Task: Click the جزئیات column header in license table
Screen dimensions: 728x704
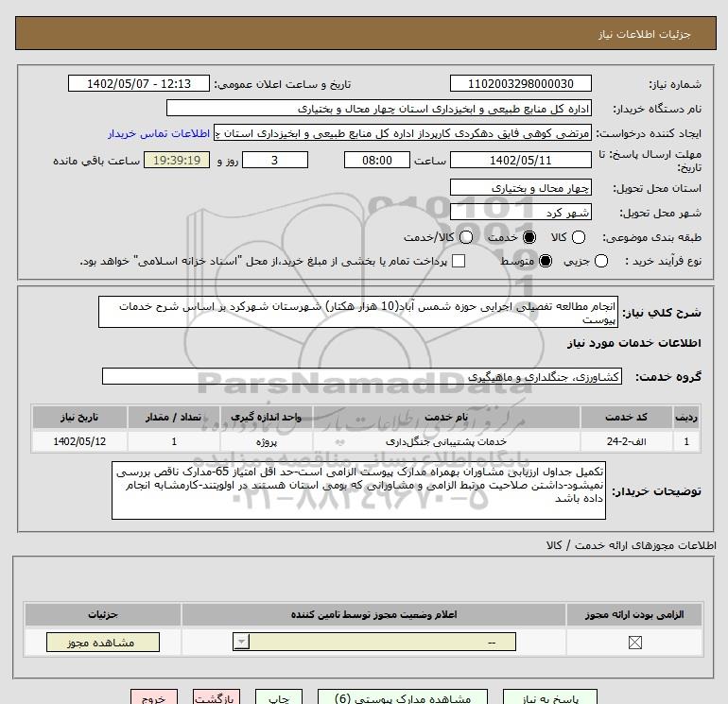Action: point(103,614)
